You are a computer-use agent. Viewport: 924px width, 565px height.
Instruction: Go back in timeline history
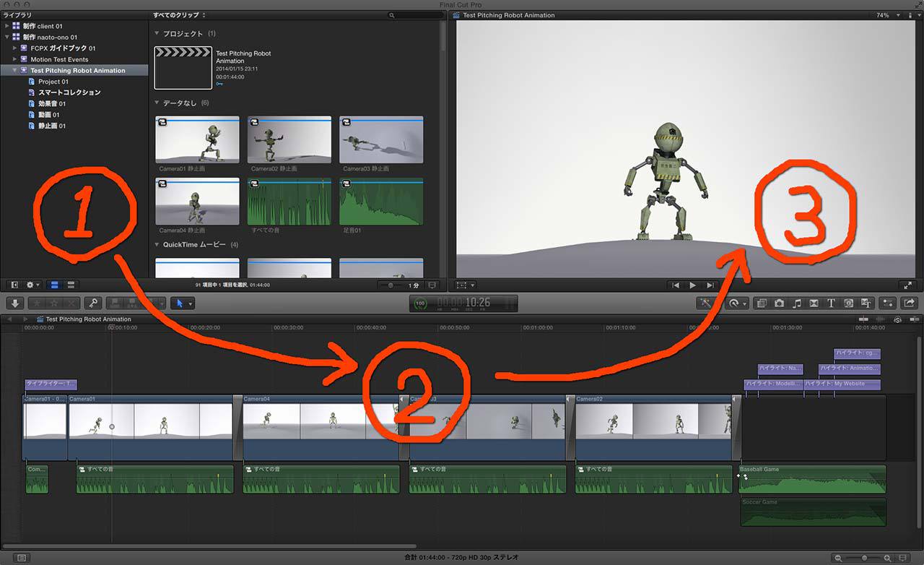10,319
